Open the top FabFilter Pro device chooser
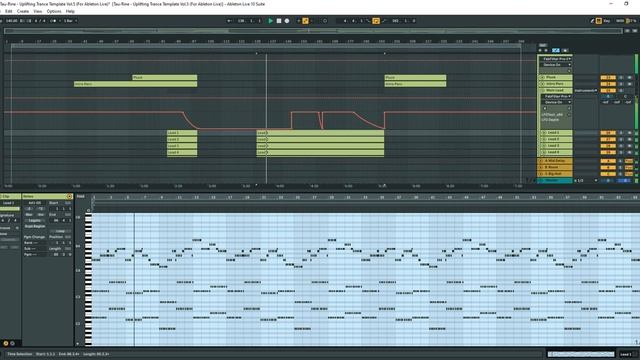 pyautogui.click(x=556, y=59)
